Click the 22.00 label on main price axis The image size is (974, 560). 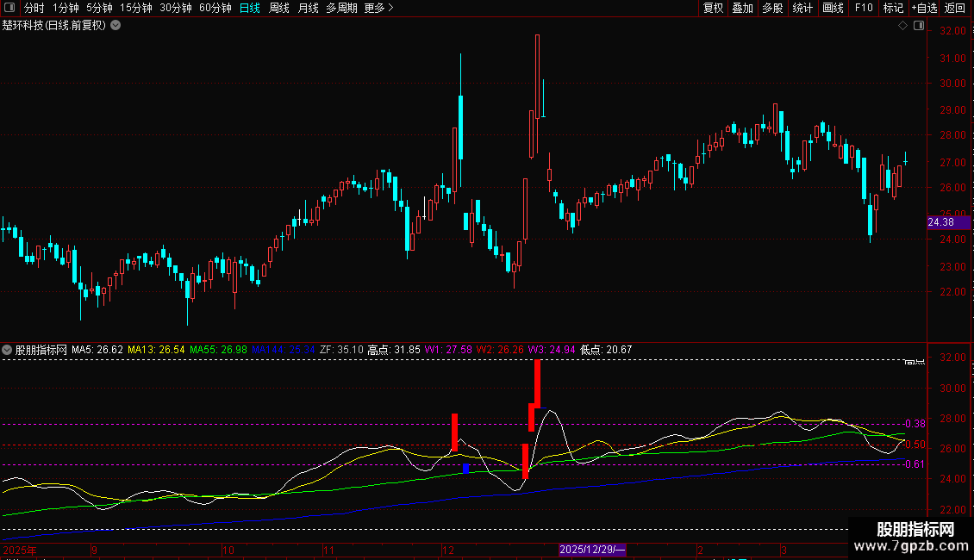952,292
